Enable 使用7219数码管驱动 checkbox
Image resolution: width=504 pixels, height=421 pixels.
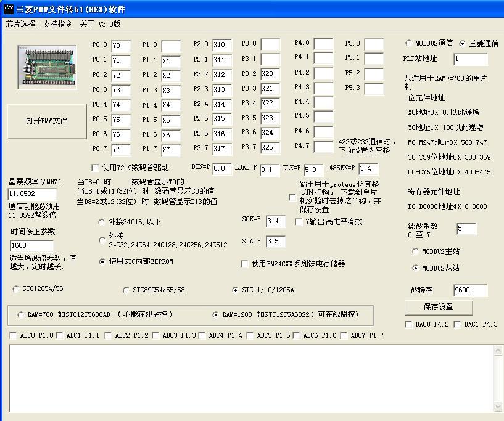[x=95, y=168]
